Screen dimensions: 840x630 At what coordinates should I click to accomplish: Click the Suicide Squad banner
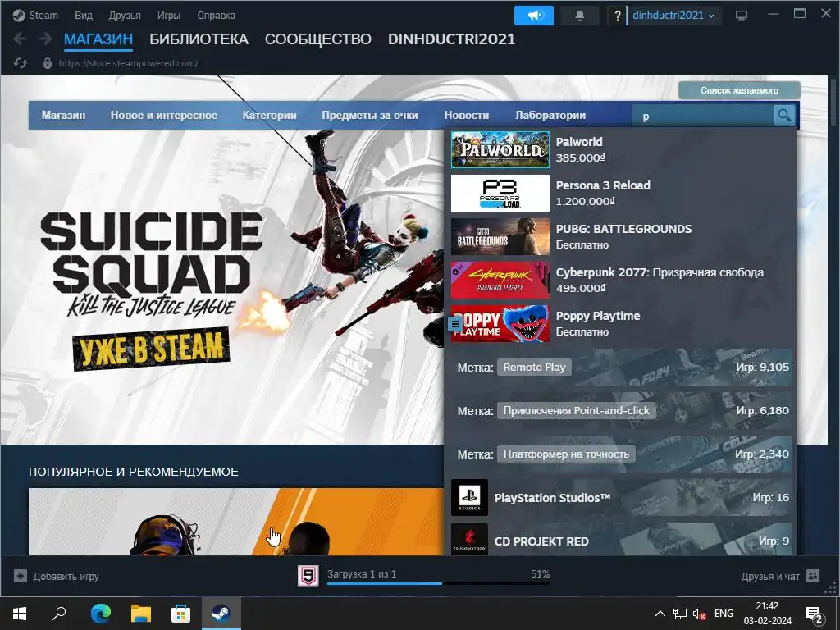tap(221, 286)
